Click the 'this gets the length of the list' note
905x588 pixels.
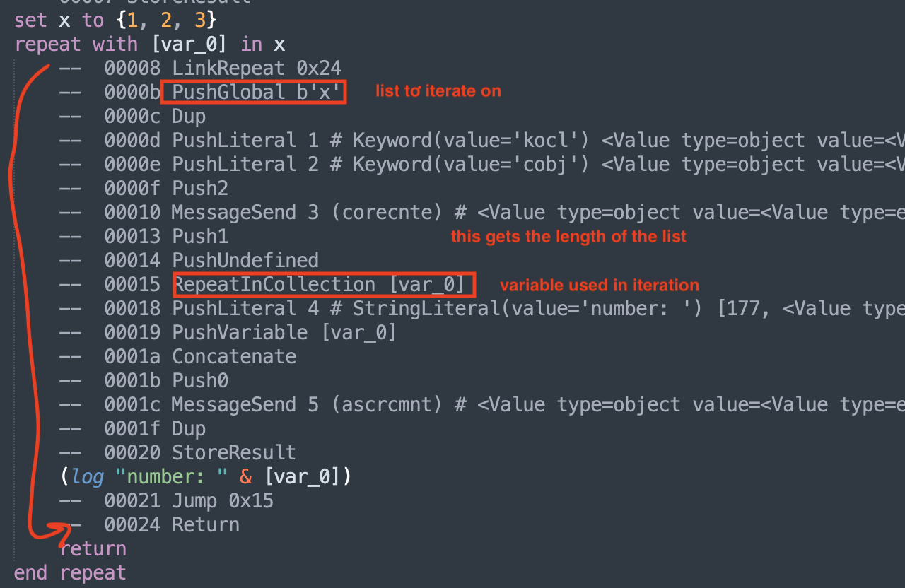[x=568, y=237]
